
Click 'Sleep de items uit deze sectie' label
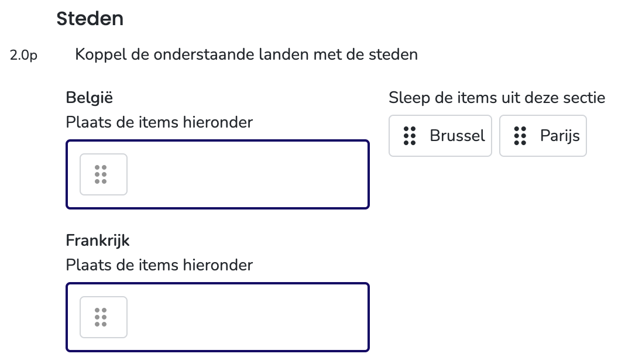497,98
